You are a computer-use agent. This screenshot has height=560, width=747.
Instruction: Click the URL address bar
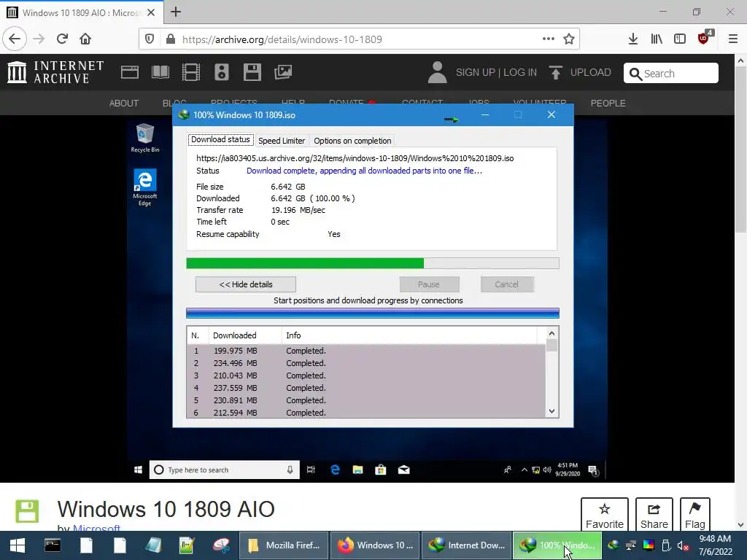tap(360, 39)
